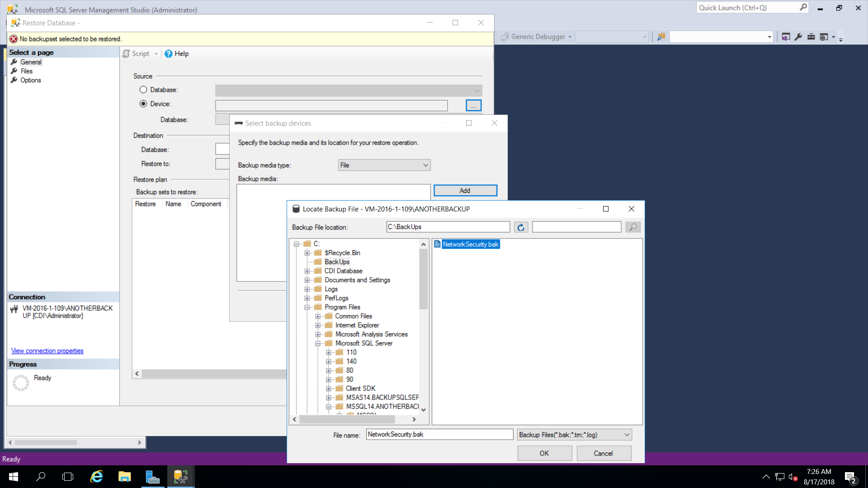
Task: Expand the $Recycle.Bin folder node
Action: click(x=307, y=253)
